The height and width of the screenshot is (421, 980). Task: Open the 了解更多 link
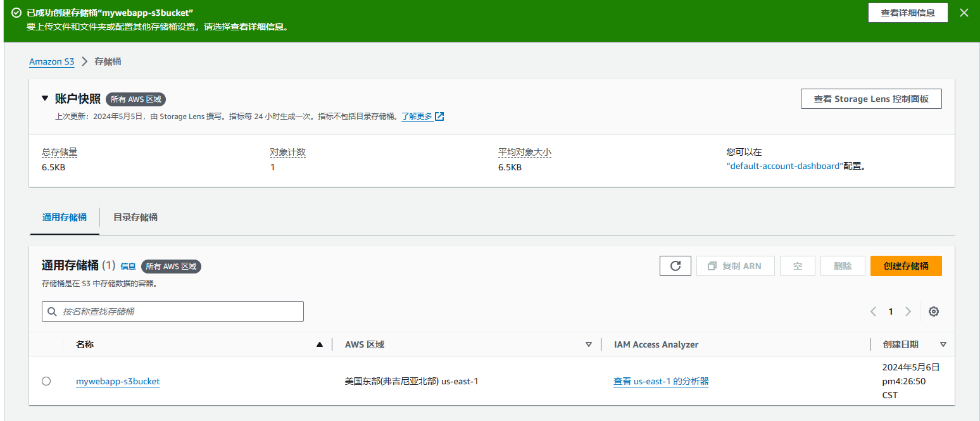coord(417,116)
